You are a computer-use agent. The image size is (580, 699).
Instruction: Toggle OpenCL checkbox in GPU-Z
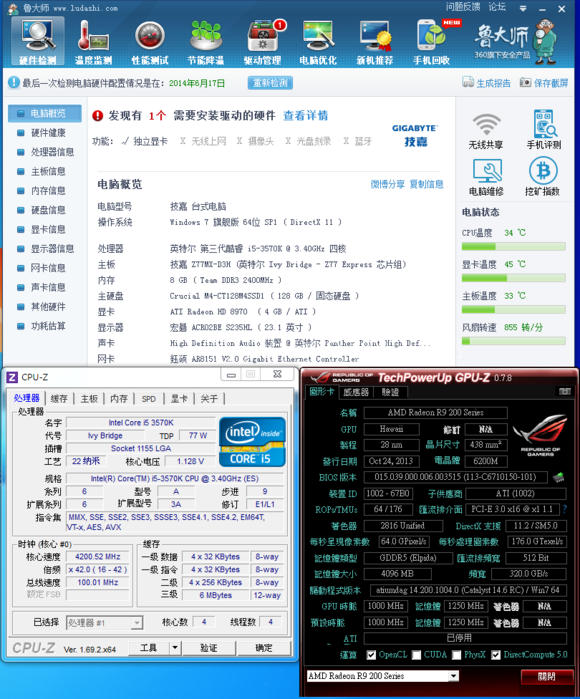pyautogui.click(x=371, y=655)
